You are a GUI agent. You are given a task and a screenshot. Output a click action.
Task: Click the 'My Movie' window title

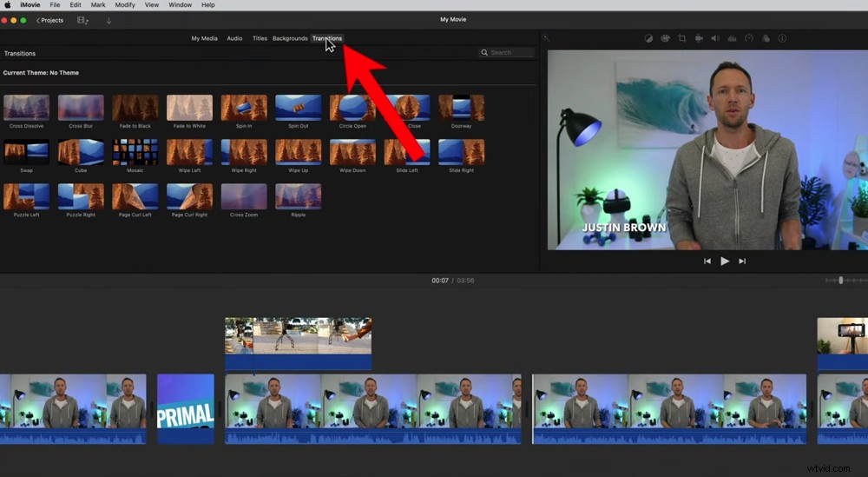[453, 19]
